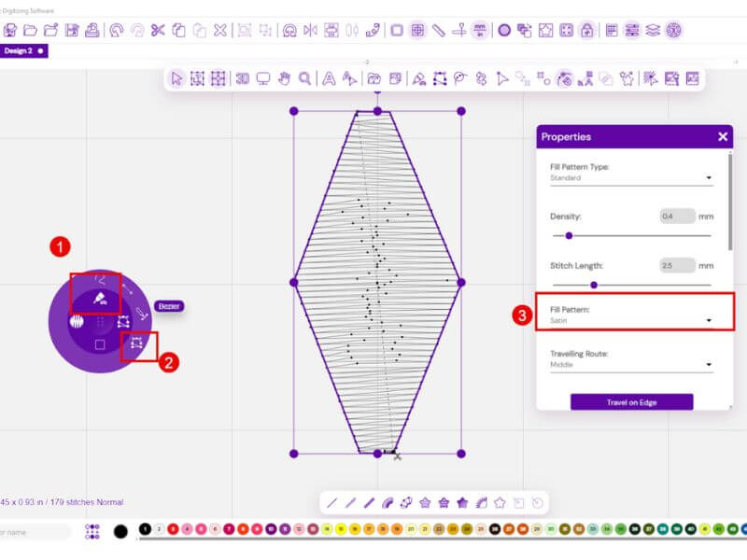Click the Undo icon in top toolbar
Viewport: 747px width, 560px height.
(116, 31)
